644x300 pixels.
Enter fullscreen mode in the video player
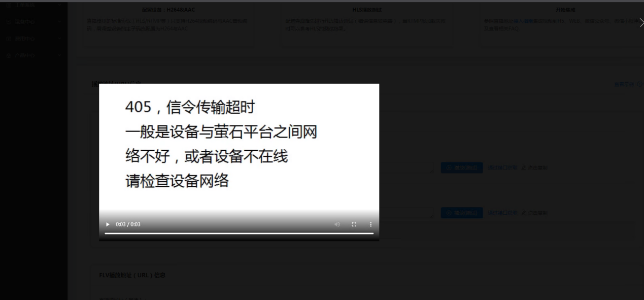(354, 224)
